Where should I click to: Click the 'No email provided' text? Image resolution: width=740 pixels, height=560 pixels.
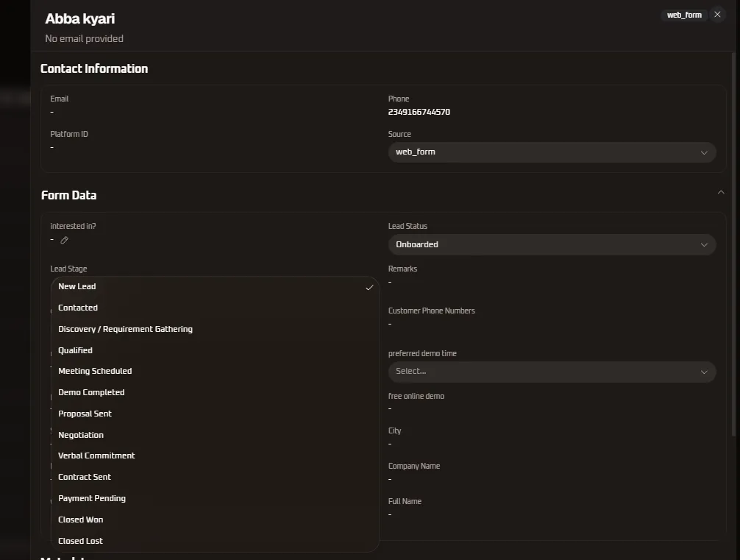point(84,39)
